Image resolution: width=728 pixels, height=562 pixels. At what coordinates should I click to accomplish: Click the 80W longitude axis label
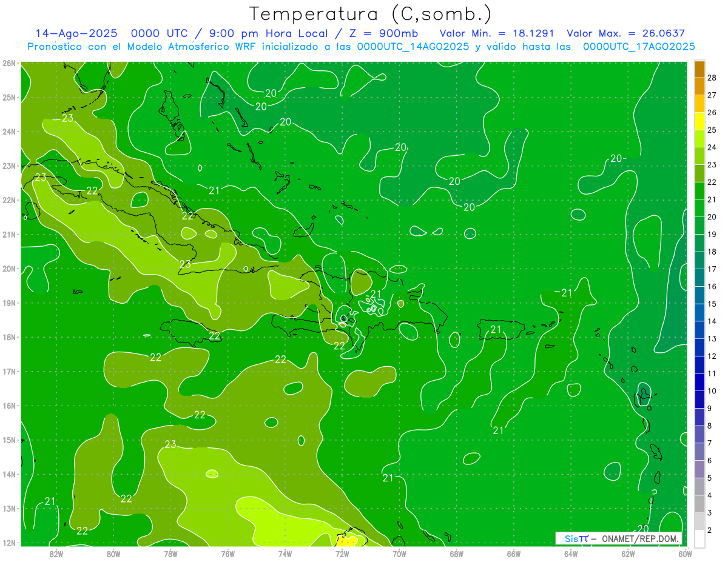113,554
